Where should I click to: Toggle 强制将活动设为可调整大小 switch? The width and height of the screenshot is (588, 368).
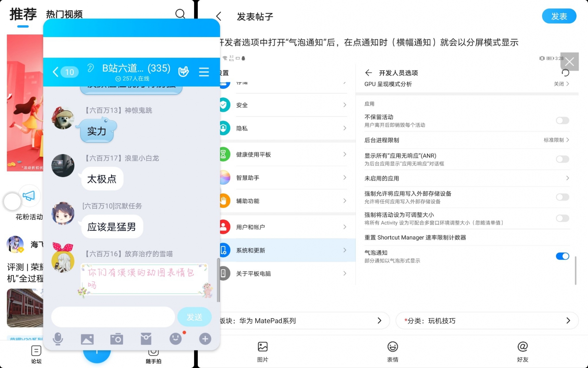[x=562, y=218]
